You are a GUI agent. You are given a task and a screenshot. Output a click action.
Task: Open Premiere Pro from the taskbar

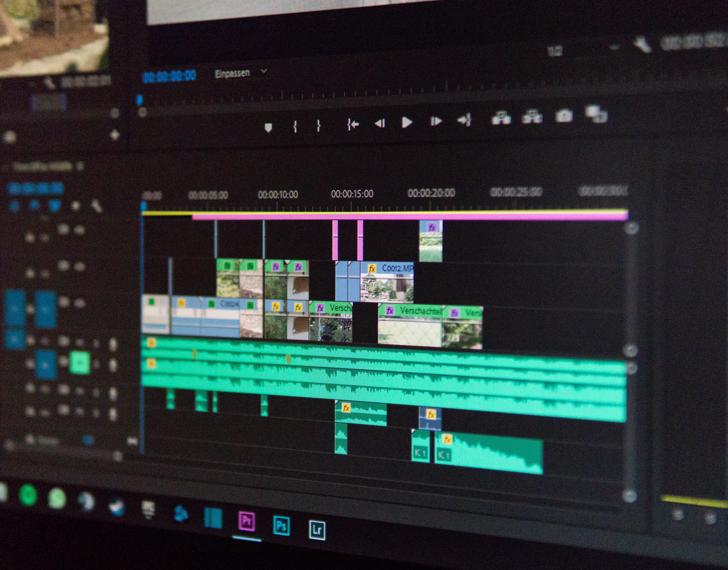tap(247, 521)
